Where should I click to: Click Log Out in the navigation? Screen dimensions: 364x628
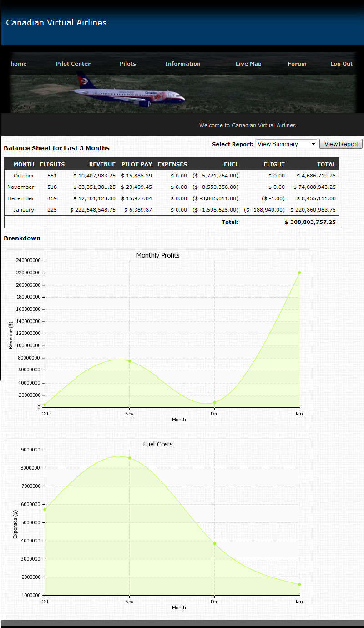point(341,64)
